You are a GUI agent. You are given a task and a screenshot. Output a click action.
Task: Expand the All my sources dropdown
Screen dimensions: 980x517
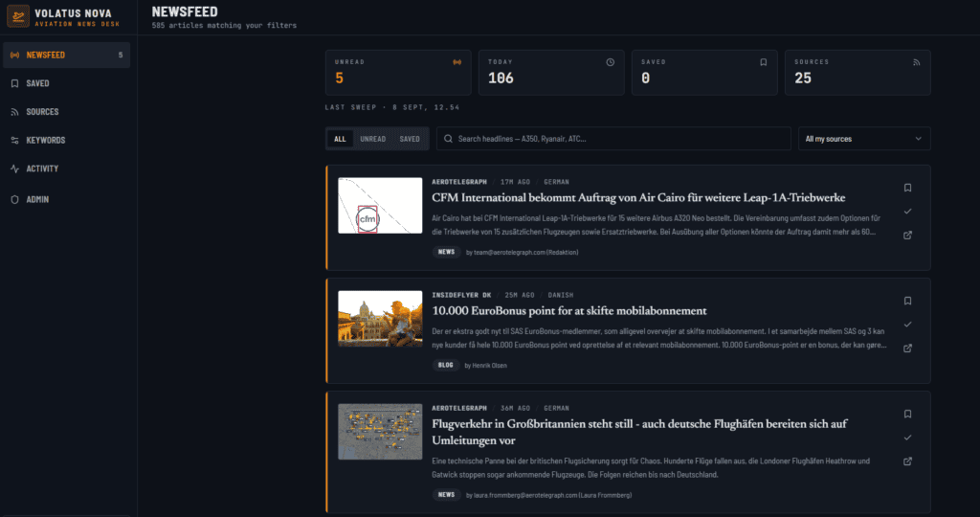[864, 139]
